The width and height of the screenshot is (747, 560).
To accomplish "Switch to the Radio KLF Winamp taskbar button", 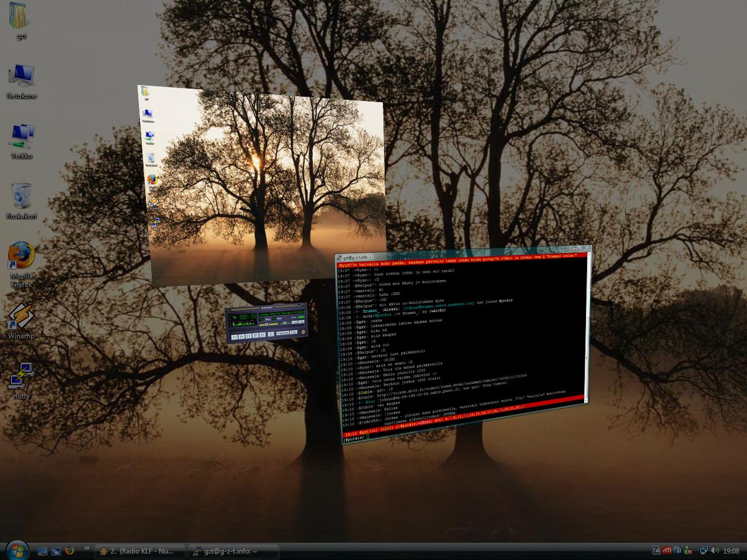I will pyautogui.click(x=141, y=551).
